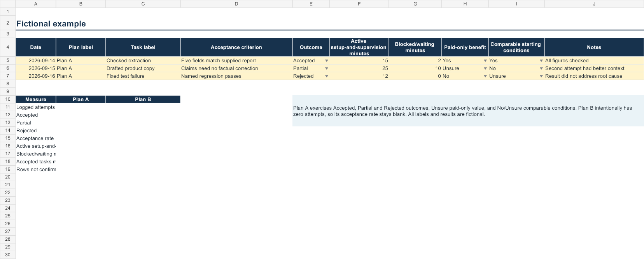Open Paid-only benefit dropdown showing Yes

485,61
